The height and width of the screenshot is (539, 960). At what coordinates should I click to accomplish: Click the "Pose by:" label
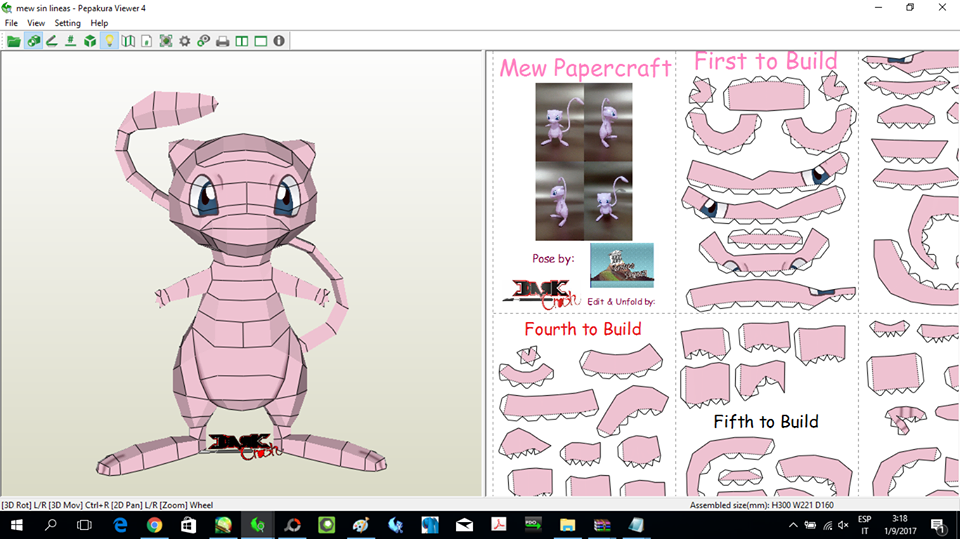tap(553, 258)
